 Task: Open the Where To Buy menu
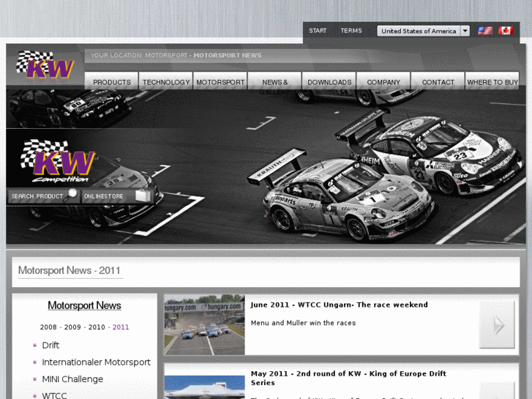point(492,81)
